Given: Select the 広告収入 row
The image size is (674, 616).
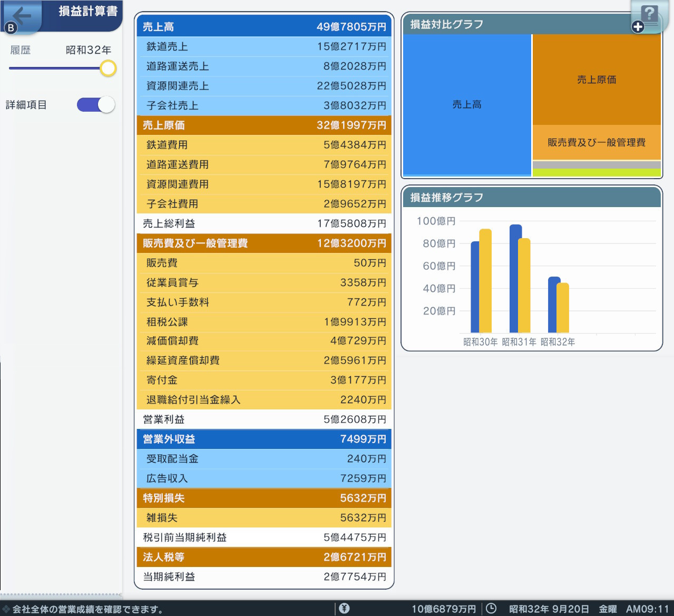Looking at the screenshot, I should click(264, 478).
